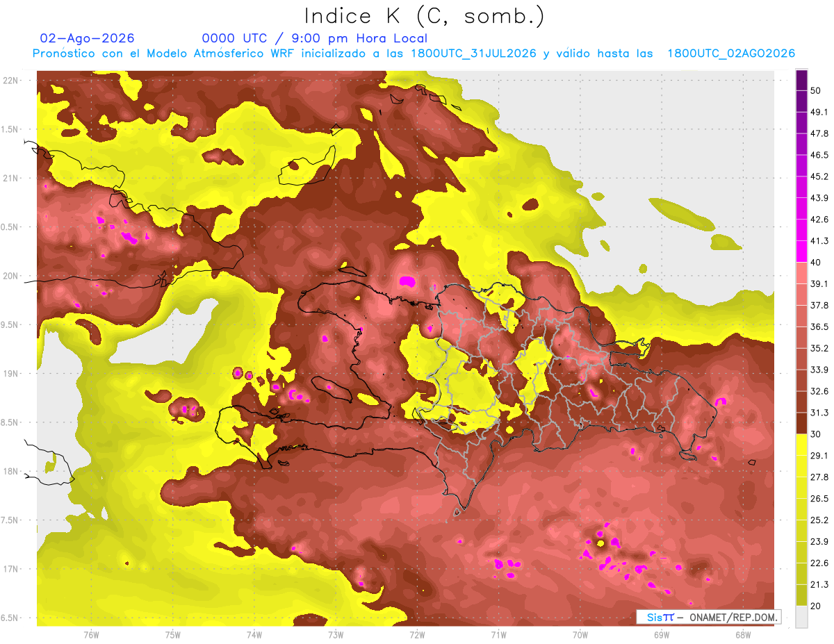Click legend value '50'
Viewport: 834px width, 644px height.
tap(817, 91)
